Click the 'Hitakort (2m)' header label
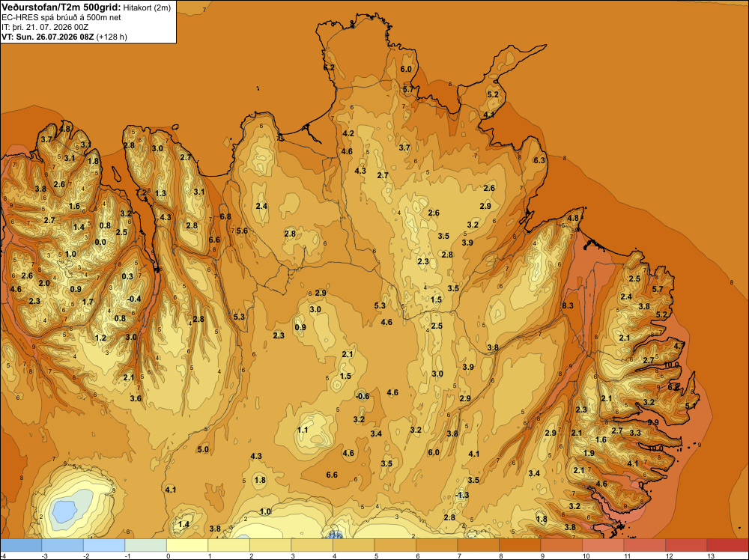The height and width of the screenshot is (560, 749). [147, 7]
